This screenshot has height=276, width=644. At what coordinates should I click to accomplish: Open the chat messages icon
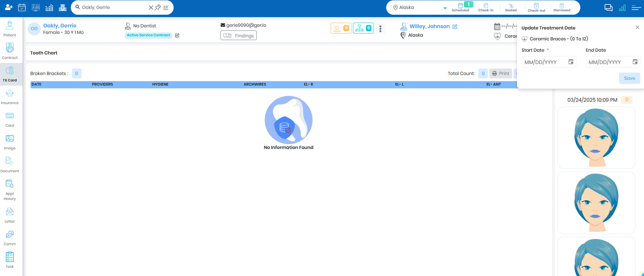coord(608,8)
